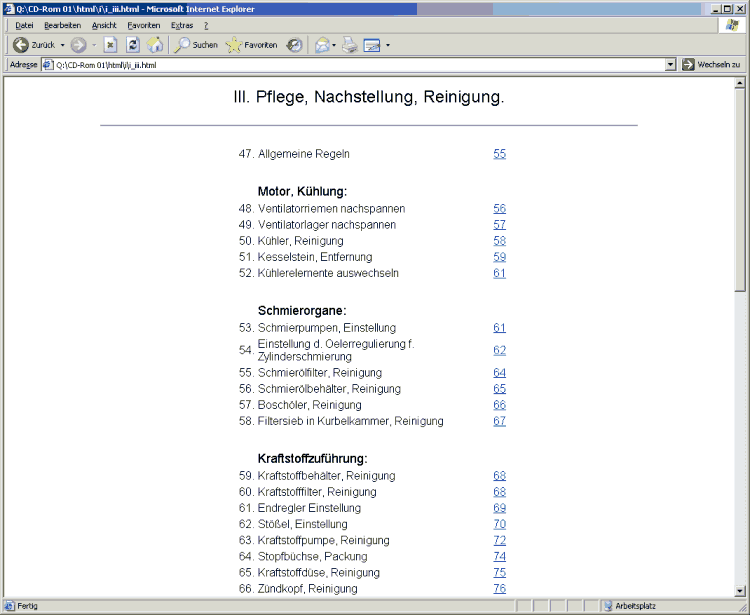
Task: Open page link 55 for Allgemeine Regeln
Action: (x=499, y=154)
